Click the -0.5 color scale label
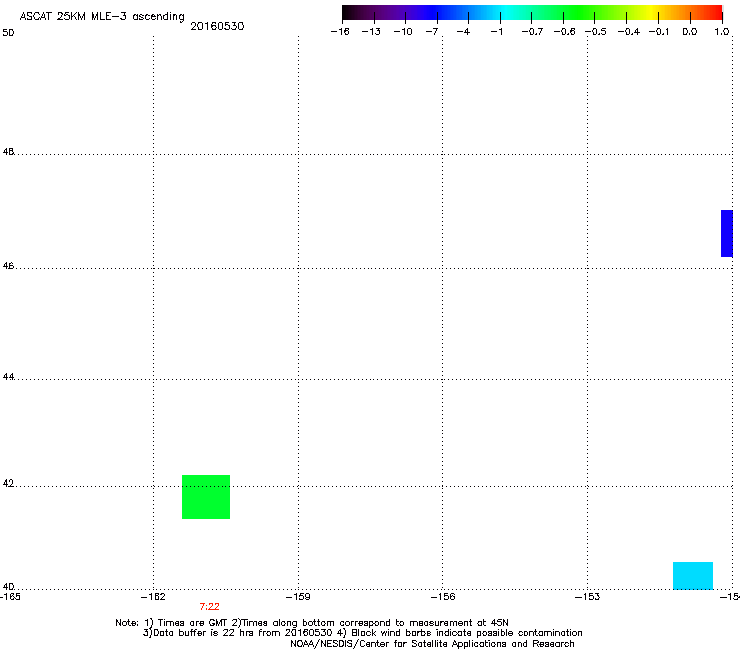 596,32
